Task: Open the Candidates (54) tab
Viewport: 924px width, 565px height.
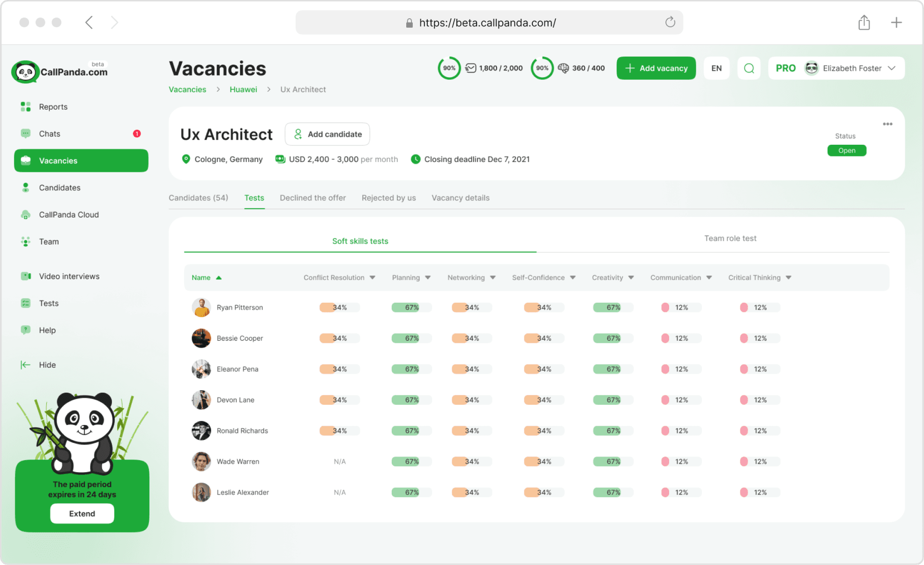Action: (198, 198)
